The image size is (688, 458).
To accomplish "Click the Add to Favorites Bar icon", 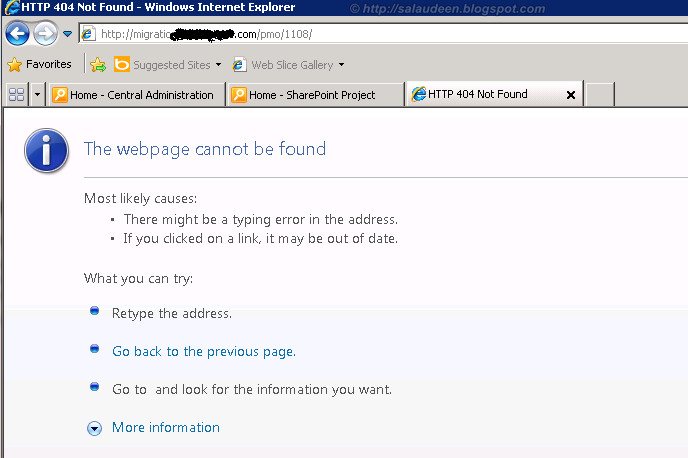I will [x=98, y=65].
